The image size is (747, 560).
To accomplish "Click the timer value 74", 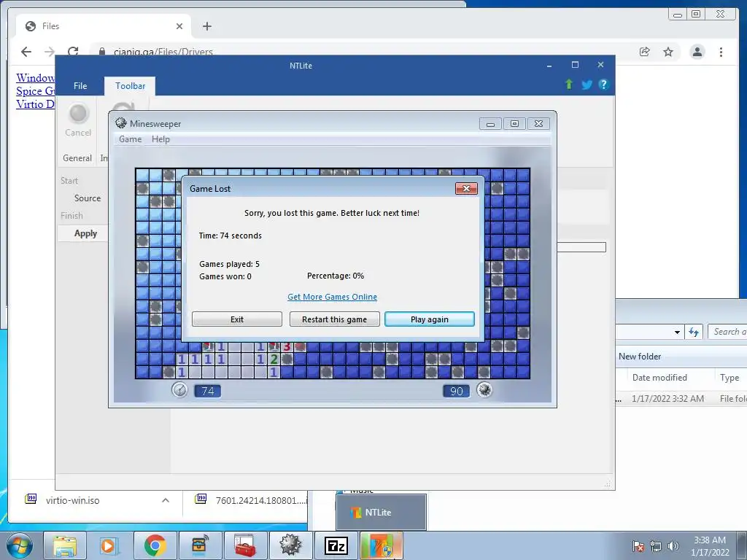I will pos(207,391).
